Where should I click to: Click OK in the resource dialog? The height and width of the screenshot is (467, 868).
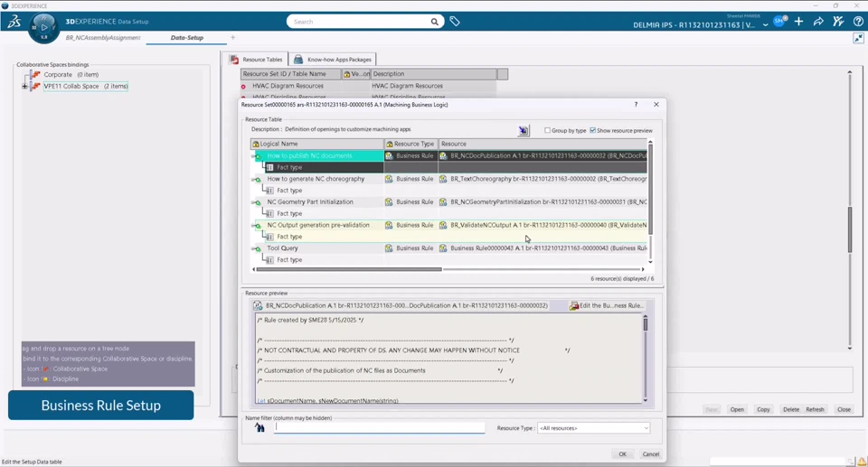point(622,454)
